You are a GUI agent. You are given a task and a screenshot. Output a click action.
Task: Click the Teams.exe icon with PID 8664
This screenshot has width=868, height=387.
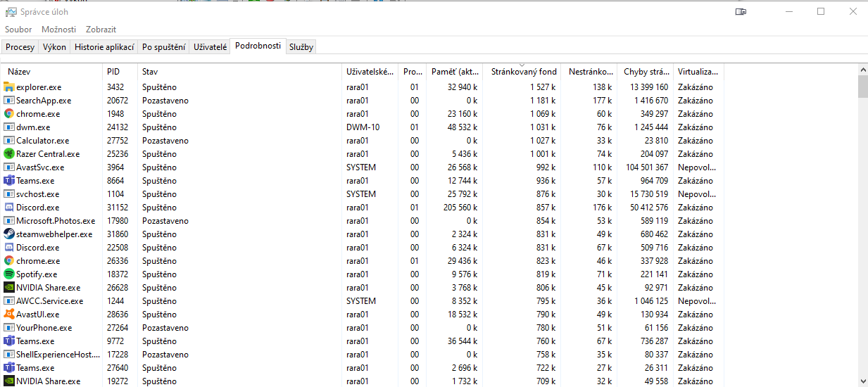pyautogui.click(x=9, y=181)
